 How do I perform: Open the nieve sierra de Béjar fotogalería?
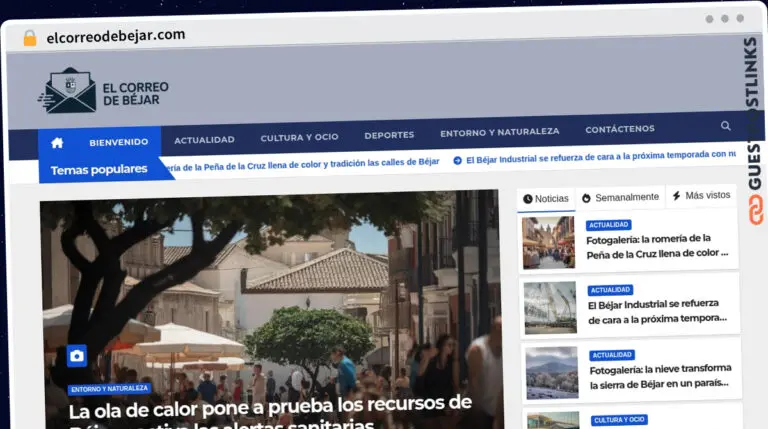(660, 376)
